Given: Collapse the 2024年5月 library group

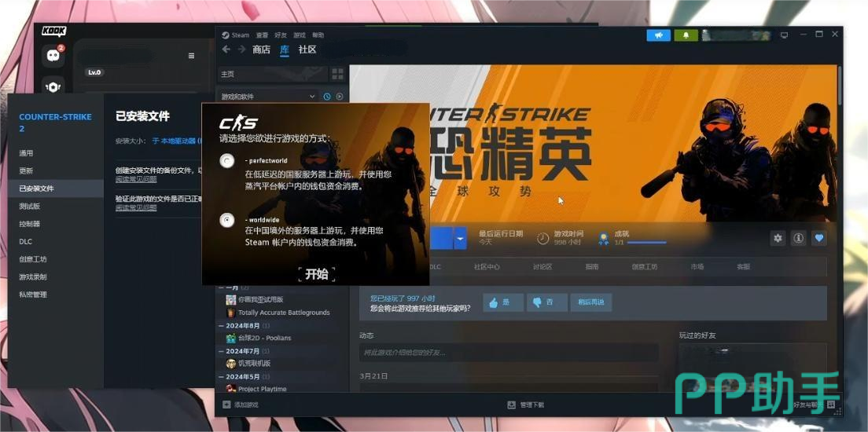Looking at the screenshot, I should click(x=222, y=377).
